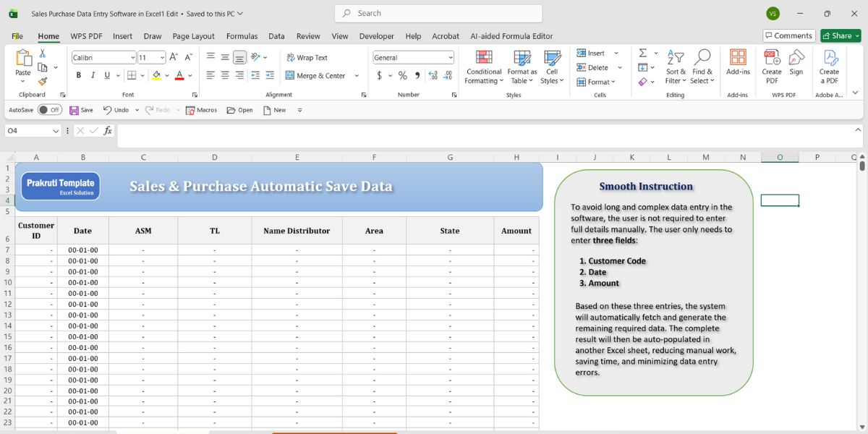Open the General number format dropdown
The image size is (868, 434).
coord(451,58)
